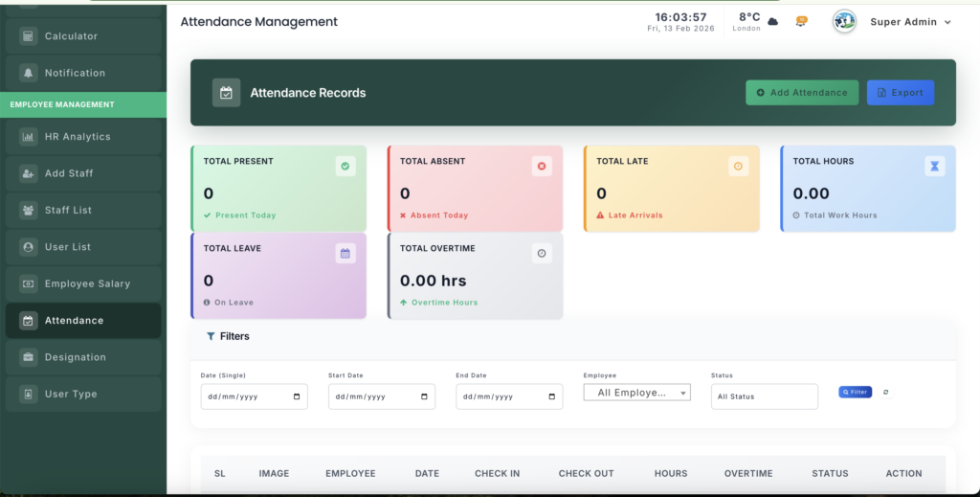
Task: Open the Super Admin profile dropdown
Action: click(909, 22)
